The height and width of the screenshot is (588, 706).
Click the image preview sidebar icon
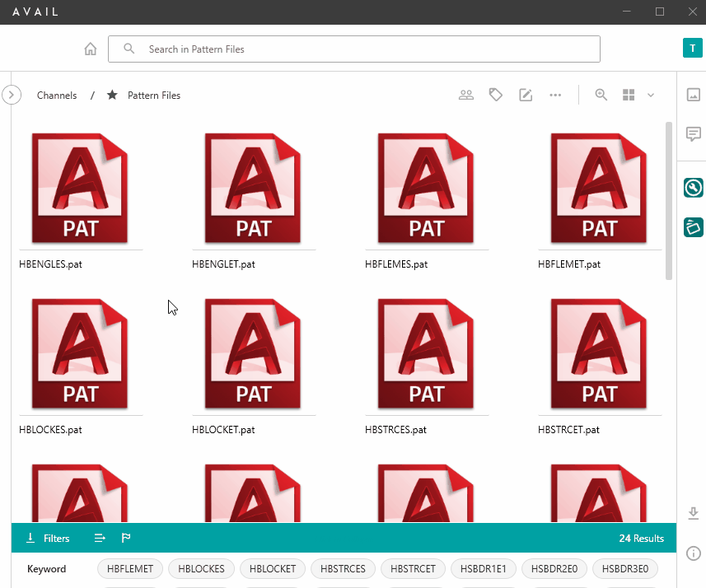coord(693,95)
